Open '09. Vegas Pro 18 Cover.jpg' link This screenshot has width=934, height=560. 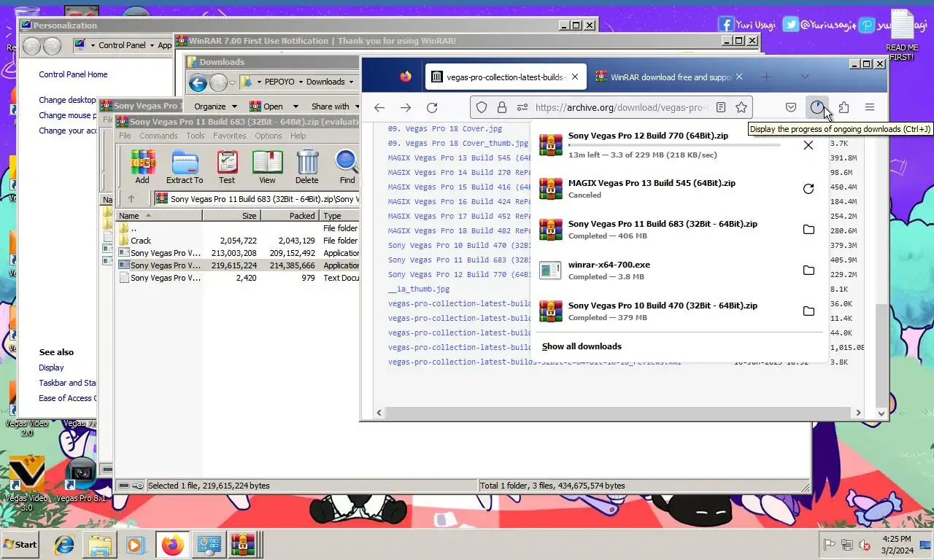click(445, 128)
